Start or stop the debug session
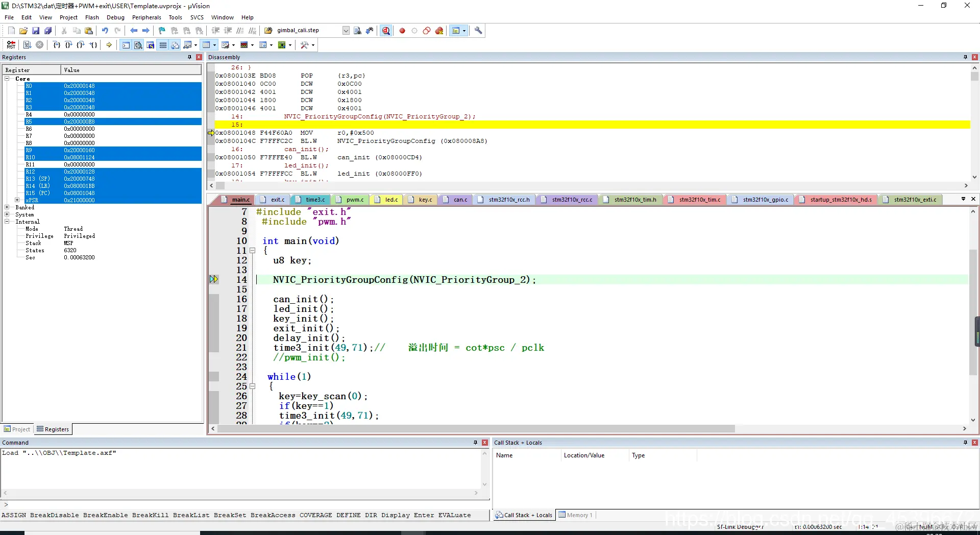 click(386, 31)
